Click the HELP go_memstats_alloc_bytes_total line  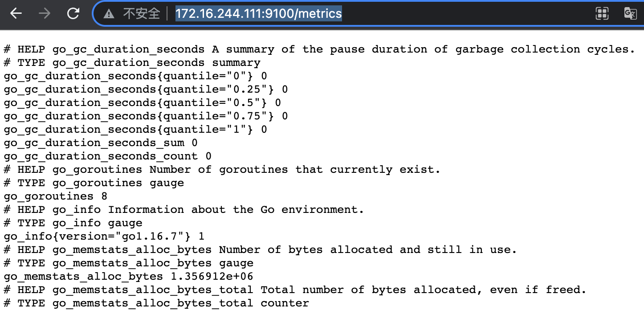coord(295,290)
